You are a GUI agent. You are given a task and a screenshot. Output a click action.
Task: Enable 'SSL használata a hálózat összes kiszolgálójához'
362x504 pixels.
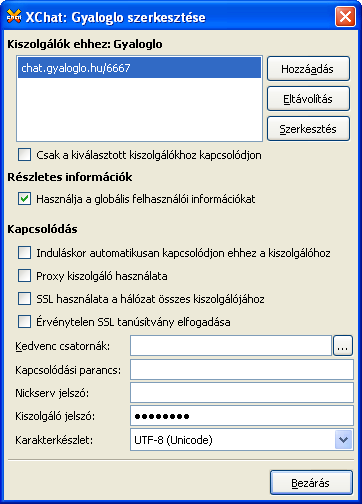[x=25, y=299]
